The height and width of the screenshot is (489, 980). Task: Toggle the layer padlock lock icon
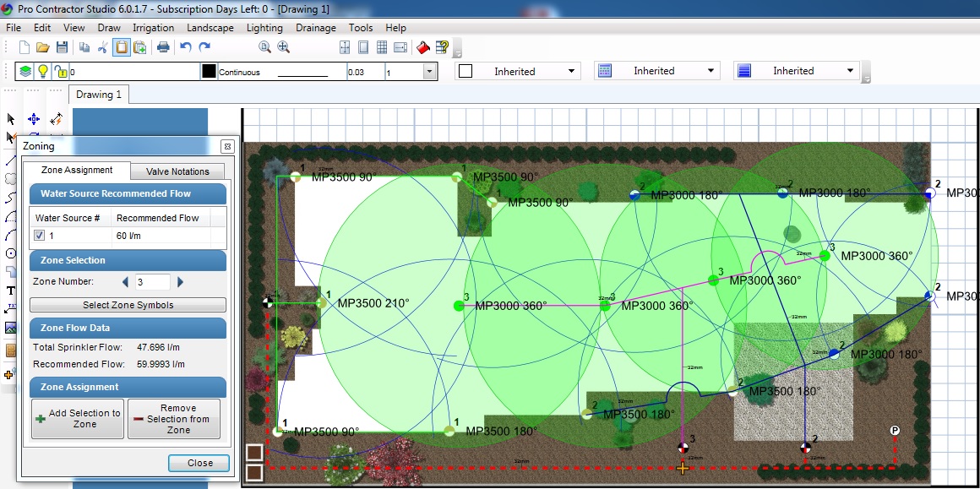pyautogui.click(x=61, y=72)
